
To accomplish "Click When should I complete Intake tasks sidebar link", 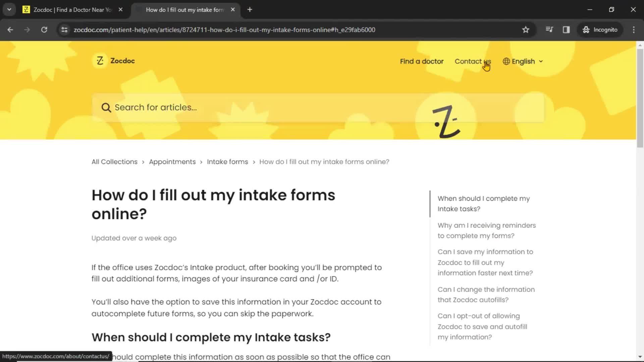I will pos(484,204).
